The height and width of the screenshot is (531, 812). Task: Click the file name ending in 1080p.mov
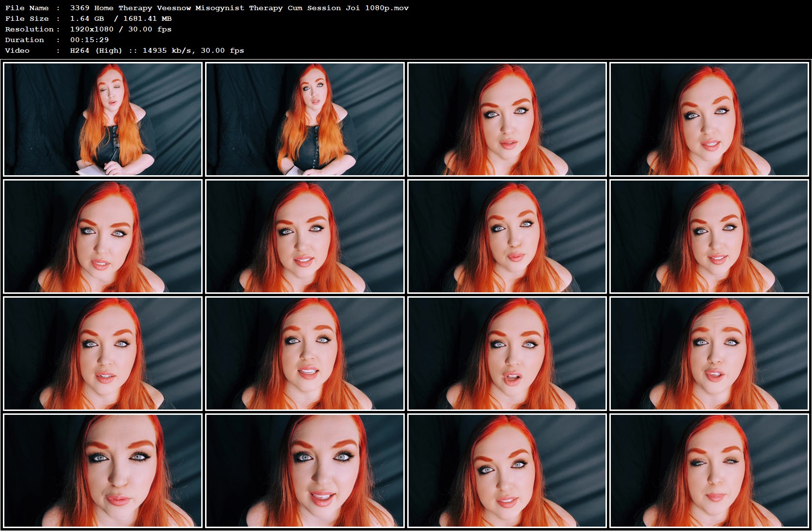click(x=239, y=8)
